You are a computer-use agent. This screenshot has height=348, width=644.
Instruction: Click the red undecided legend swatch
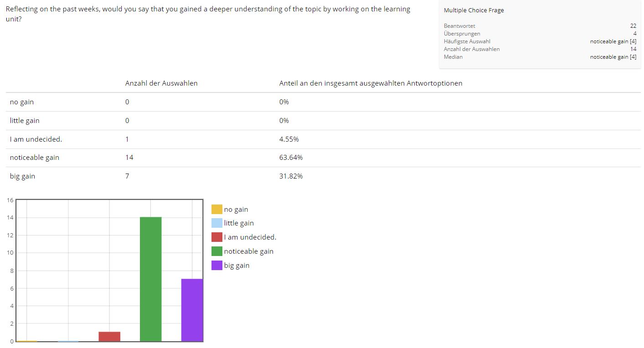[x=216, y=237]
